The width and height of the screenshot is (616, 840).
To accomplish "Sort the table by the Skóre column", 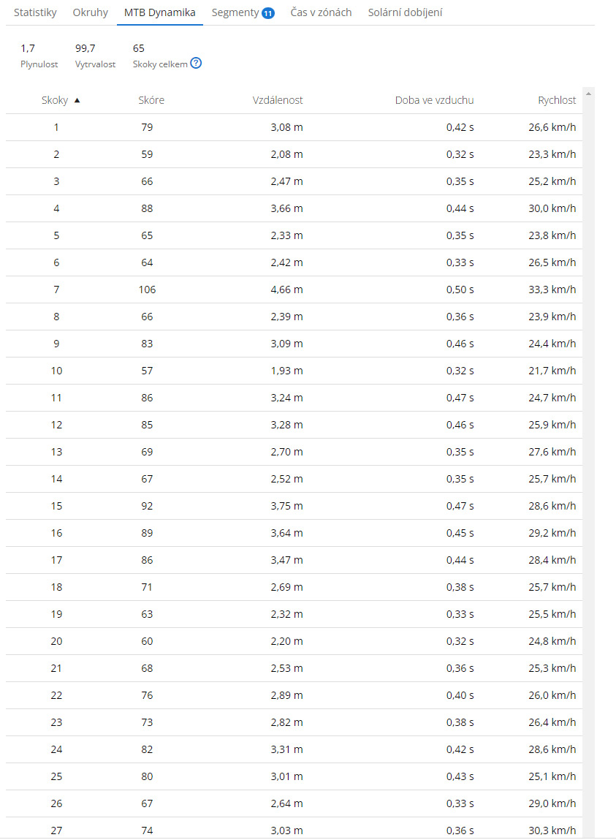I will [x=151, y=100].
